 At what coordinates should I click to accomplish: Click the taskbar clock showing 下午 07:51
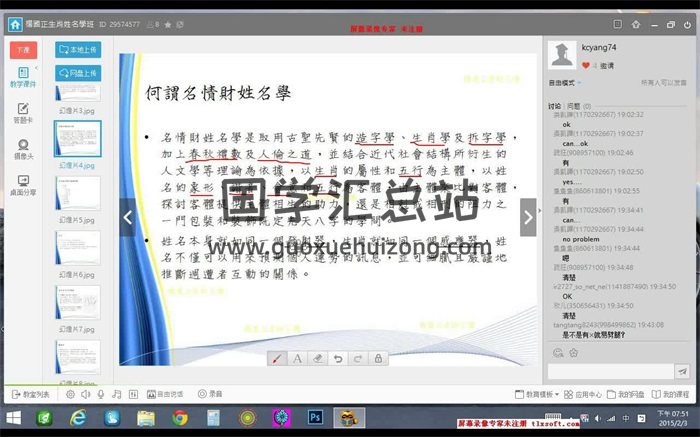coord(673,418)
